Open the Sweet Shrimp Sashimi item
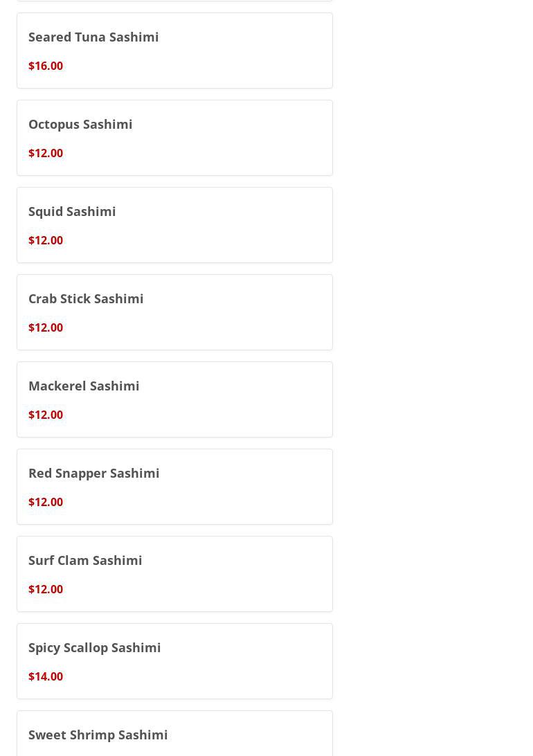Screen dimensions: 533x756 coord(98,735)
